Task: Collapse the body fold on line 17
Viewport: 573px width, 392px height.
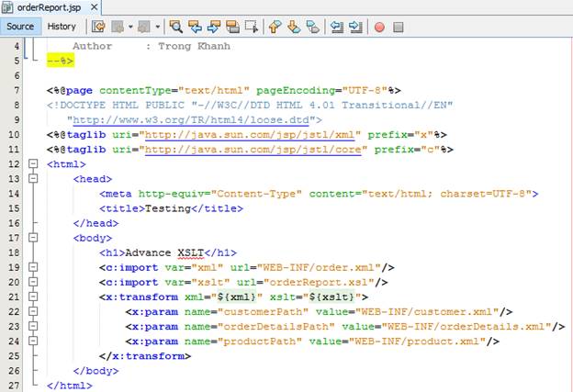Action: pos(33,238)
